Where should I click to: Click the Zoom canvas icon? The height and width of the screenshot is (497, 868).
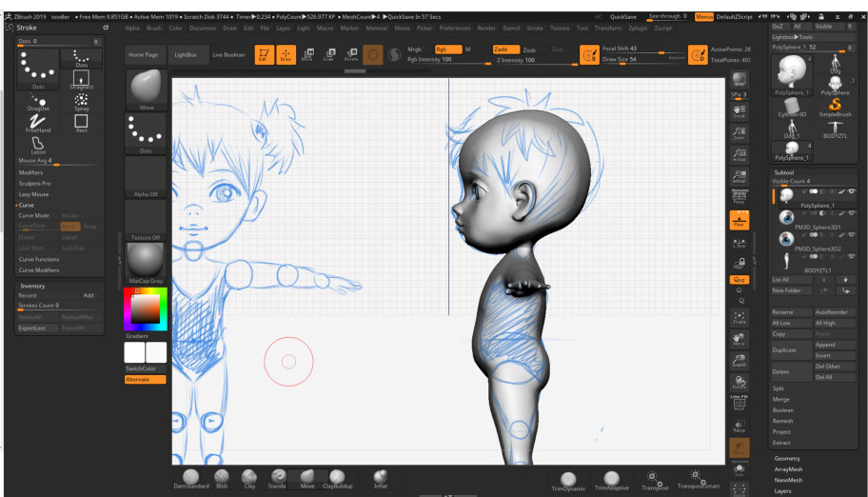point(739,133)
